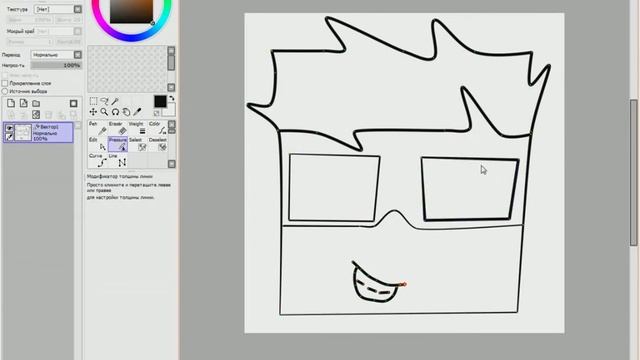Choose the vector Eraser tool
The image size is (640, 360).
[118, 128]
